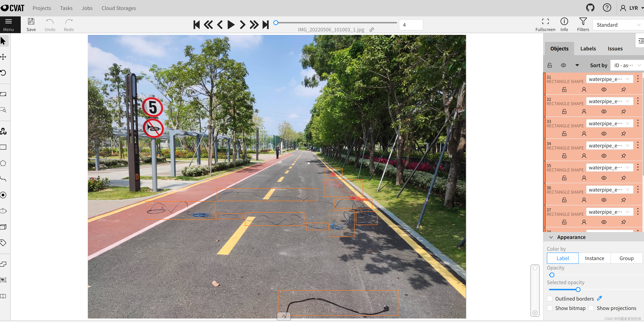Activate the move image tool
Image resolution: width=644 pixels, height=322 pixels.
(x=3, y=57)
